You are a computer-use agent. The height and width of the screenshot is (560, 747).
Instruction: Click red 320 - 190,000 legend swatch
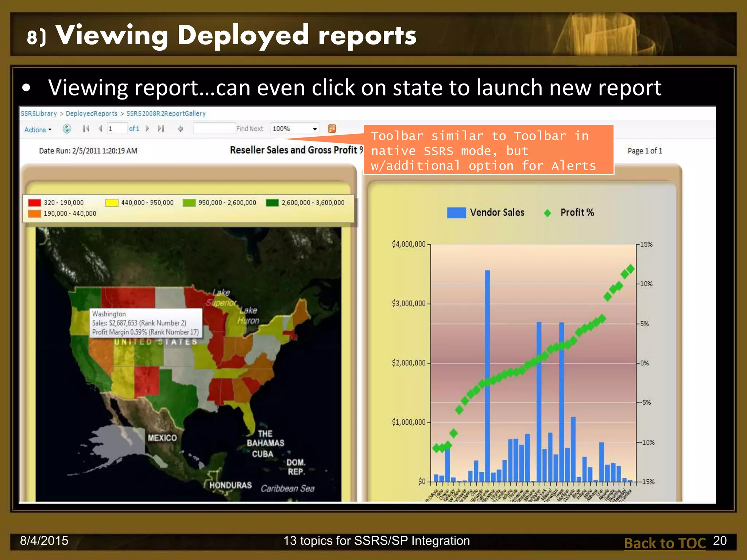pyautogui.click(x=35, y=203)
